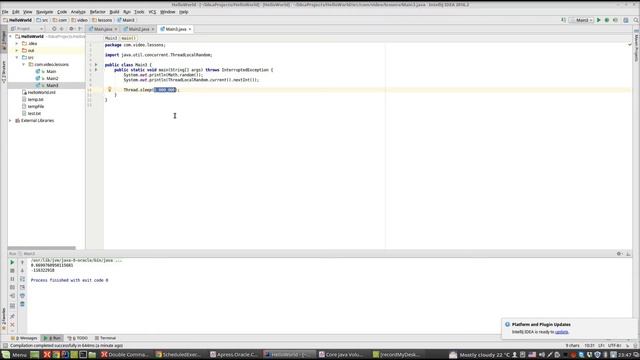Image resolution: width=640 pixels, height=360 pixels.
Task: Switch to the Double Commander taskbar window
Action: click(x=125, y=355)
